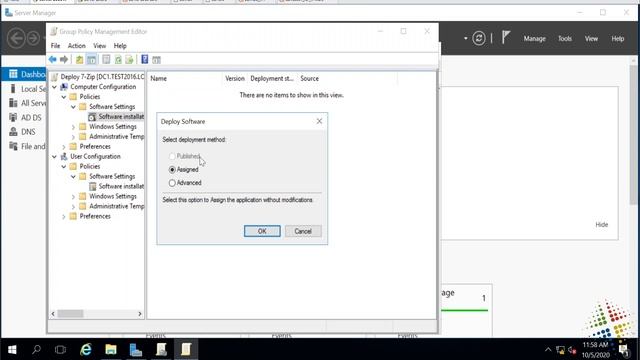
Task: Open the Windows Start menu
Action: (12, 349)
